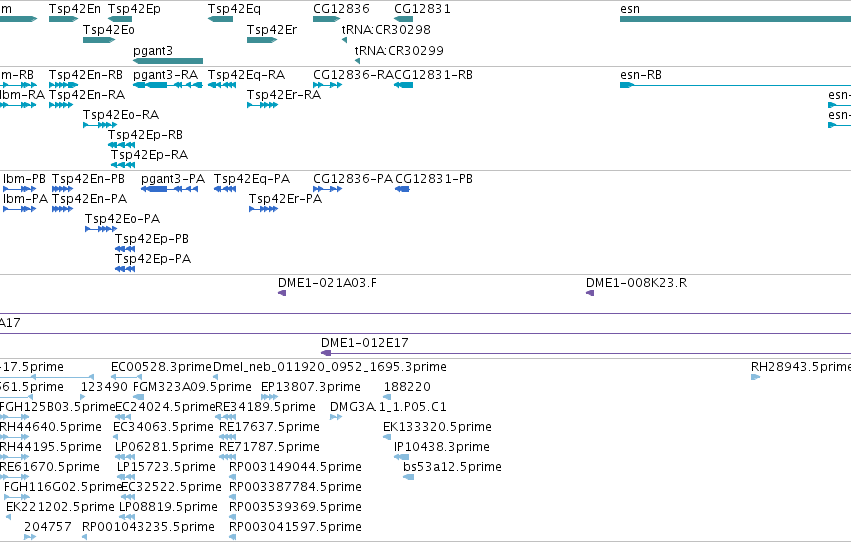The width and height of the screenshot is (851, 542).
Task: Select the RP001043235.5prime EST
Action: pos(85,538)
